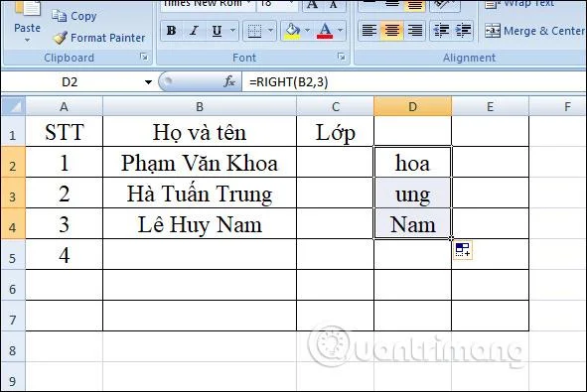The image size is (587, 392).
Task: Open font color dropdown arrow
Action: coord(340,31)
